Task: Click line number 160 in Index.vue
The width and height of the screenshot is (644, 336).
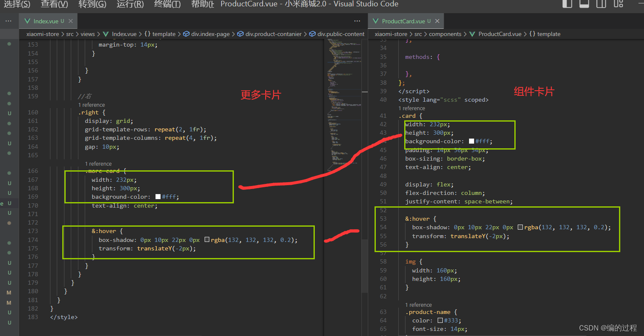Action: tap(33, 112)
